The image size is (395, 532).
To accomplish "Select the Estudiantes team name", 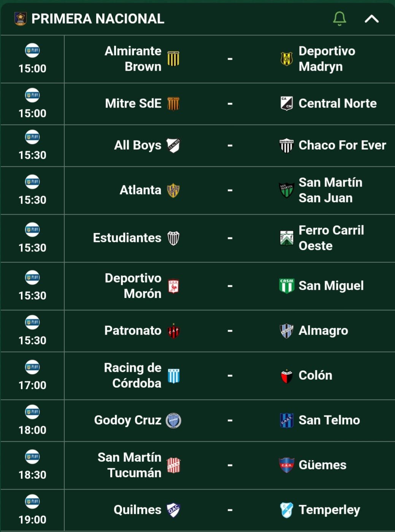I will click(127, 238).
